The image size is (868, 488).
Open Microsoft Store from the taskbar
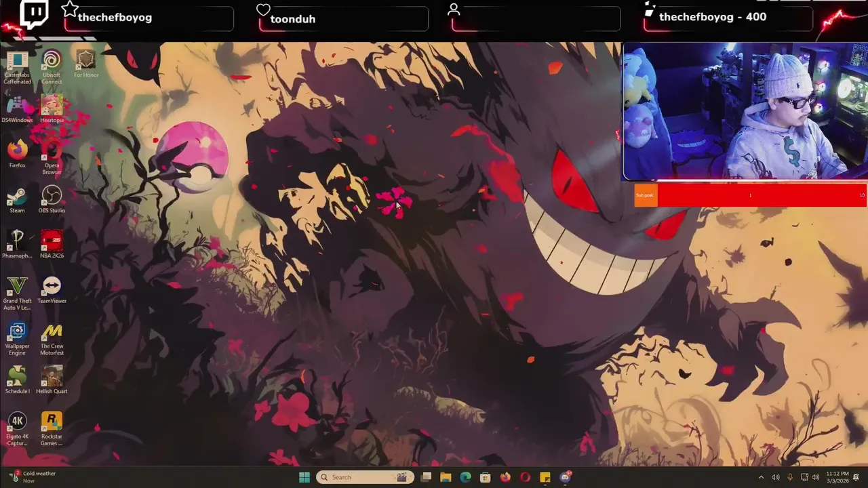(x=485, y=477)
